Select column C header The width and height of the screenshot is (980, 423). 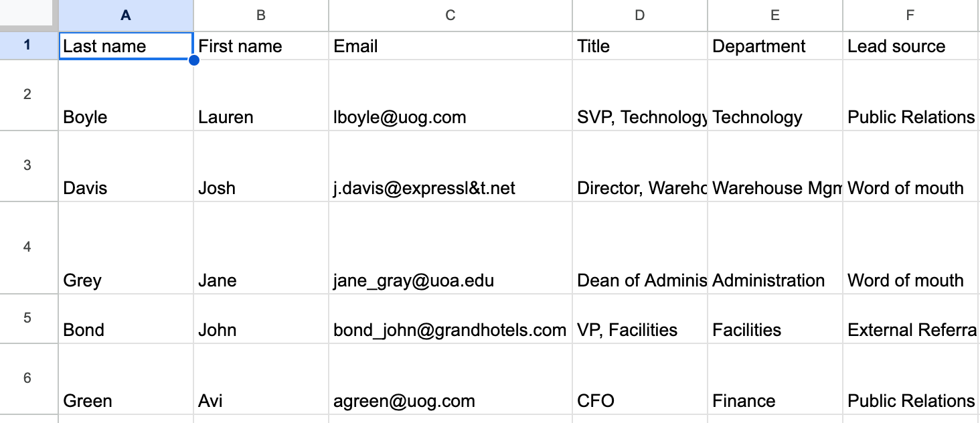click(451, 15)
